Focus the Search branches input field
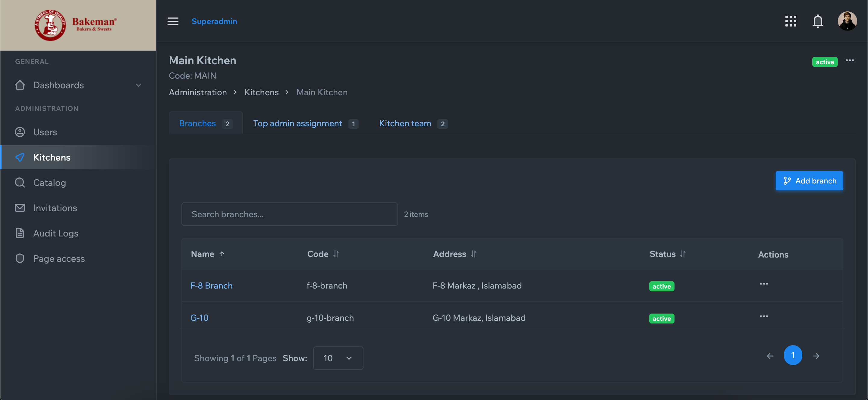Image resolution: width=868 pixels, height=400 pixels. (289, 214)
